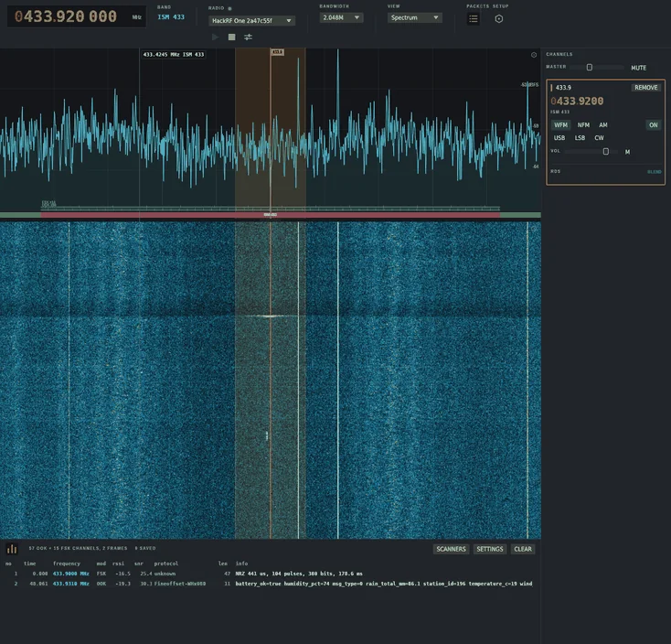Viewport: 671px width, 644px height.
Task: Click the battery_ok info text in row 2
Action: click(x=384, y=584)
